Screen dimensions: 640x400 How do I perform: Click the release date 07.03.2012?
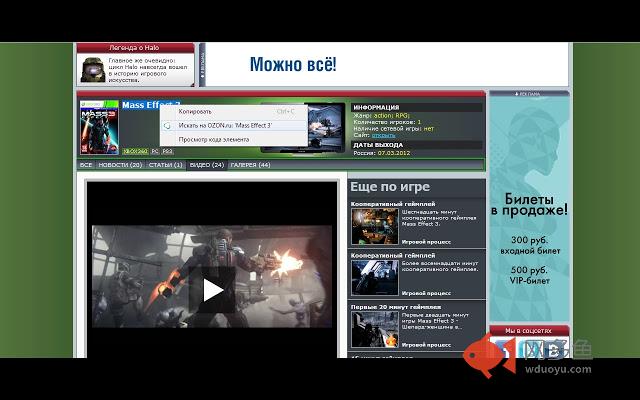(393, 153)
